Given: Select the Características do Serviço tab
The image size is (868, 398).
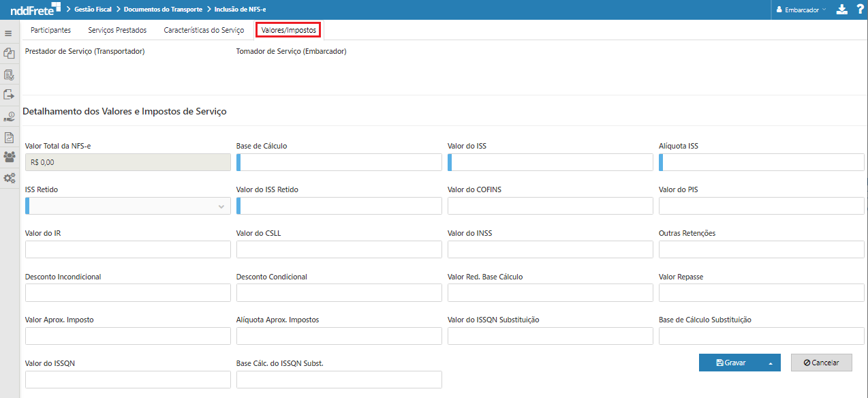Looking at the screenshot, I should 204,30.
